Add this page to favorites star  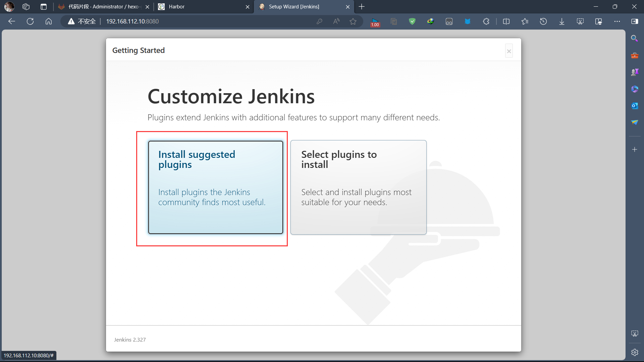pyautogui.click(x=353, y=21)
